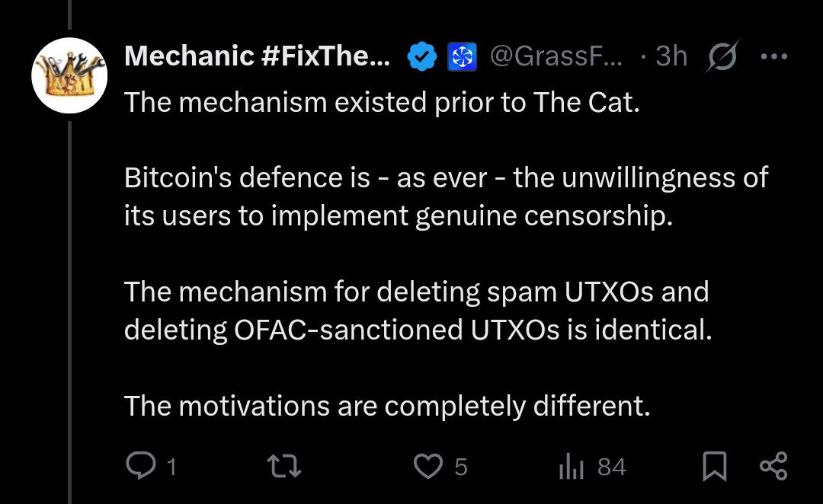Viewport: 823px width, 504px height.
Task: View post analytics bar chart icon
Action: (x=571, y=466)
